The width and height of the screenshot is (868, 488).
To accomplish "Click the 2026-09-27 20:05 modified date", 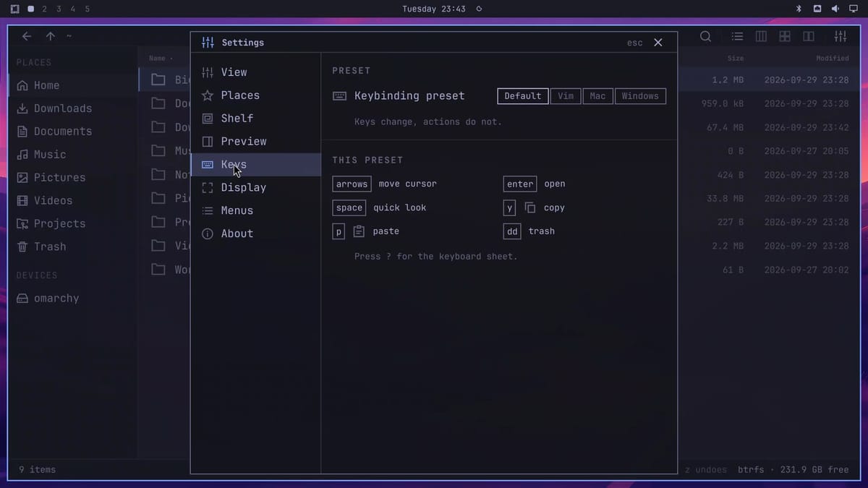I will 807,152.
